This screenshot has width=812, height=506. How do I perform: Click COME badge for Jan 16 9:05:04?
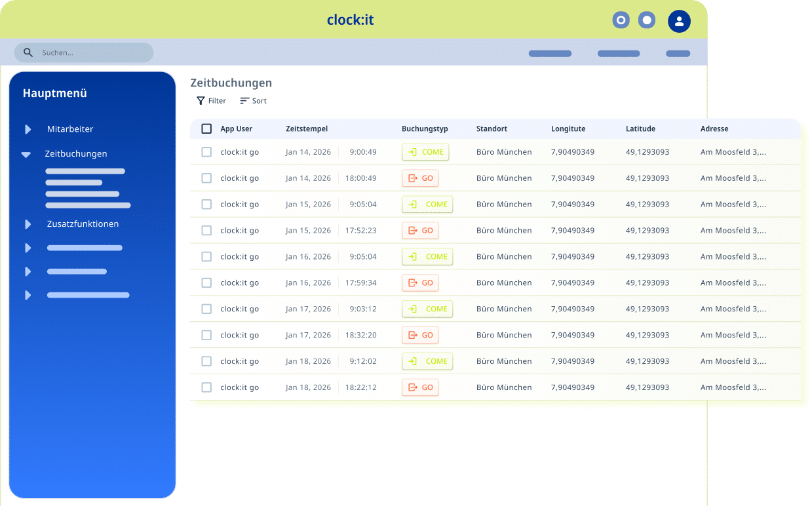coord(427,257)
